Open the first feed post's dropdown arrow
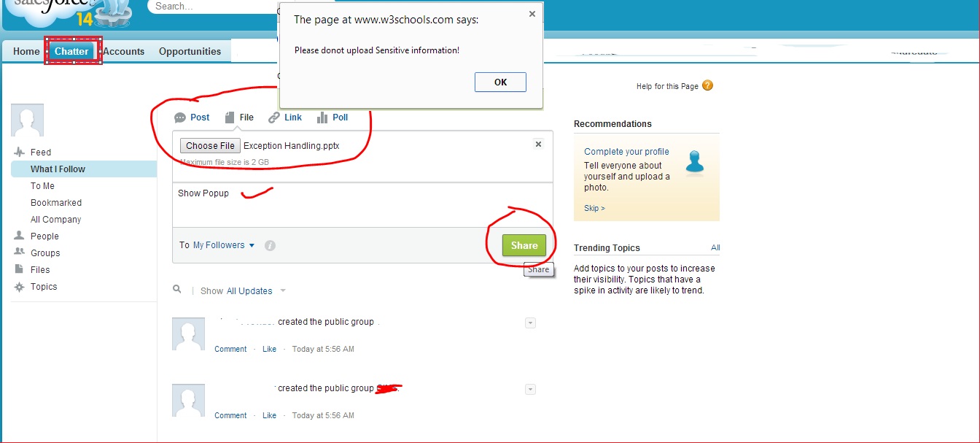The image size is (980, 443). pos(530,323)
